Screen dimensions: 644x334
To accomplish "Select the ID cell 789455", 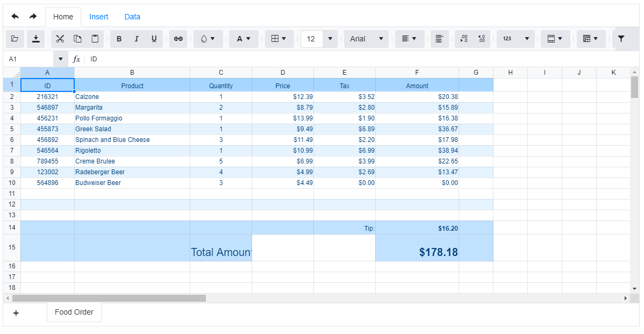I will (48, 161).
